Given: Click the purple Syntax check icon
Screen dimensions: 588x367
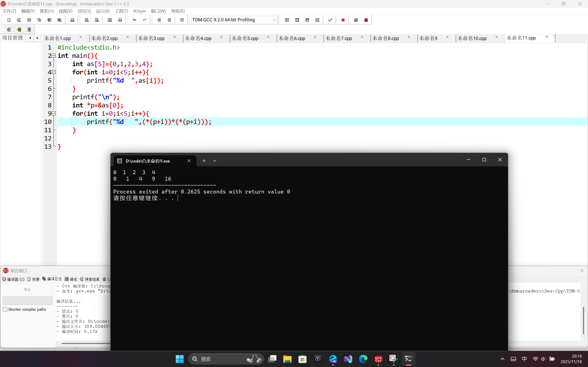Looking at the screenshot, I should click(330, 20).
